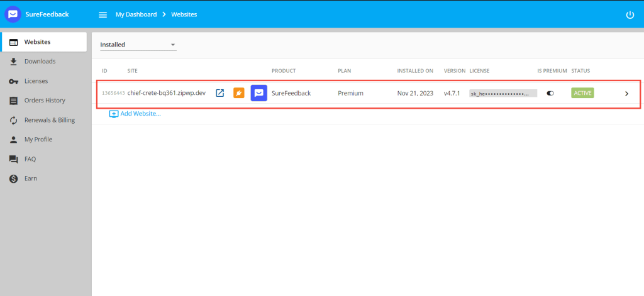This screenshot has width=644, height=296.
Task: Click Websites breadcrumb
Action: pos(184,14)
